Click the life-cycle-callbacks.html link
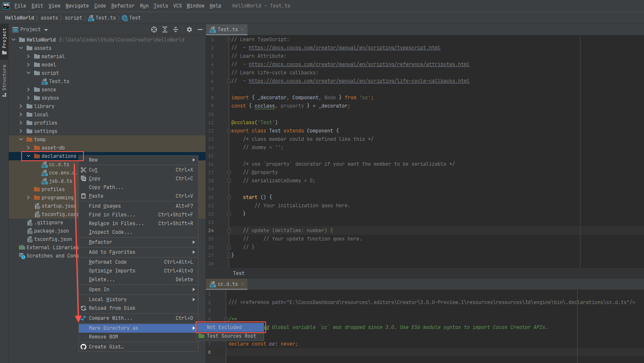 pos(359,81)
